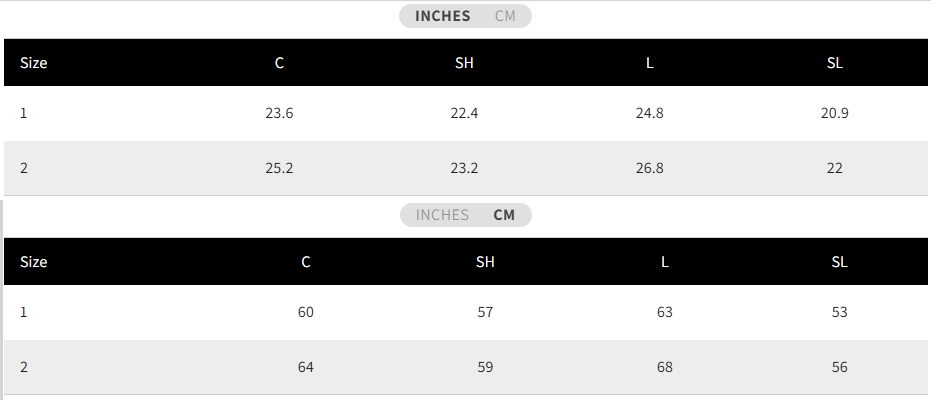
Task: Click the 68 length cell
Action: pos(664,367)
